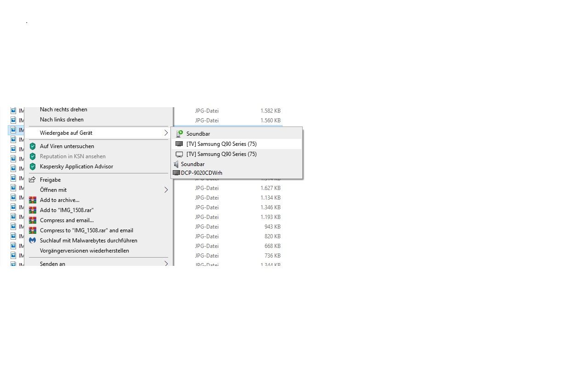Run Suchlauf mit Malwarebytes durchführen
The image size is (588, 368).
click(x=88, y=241)
